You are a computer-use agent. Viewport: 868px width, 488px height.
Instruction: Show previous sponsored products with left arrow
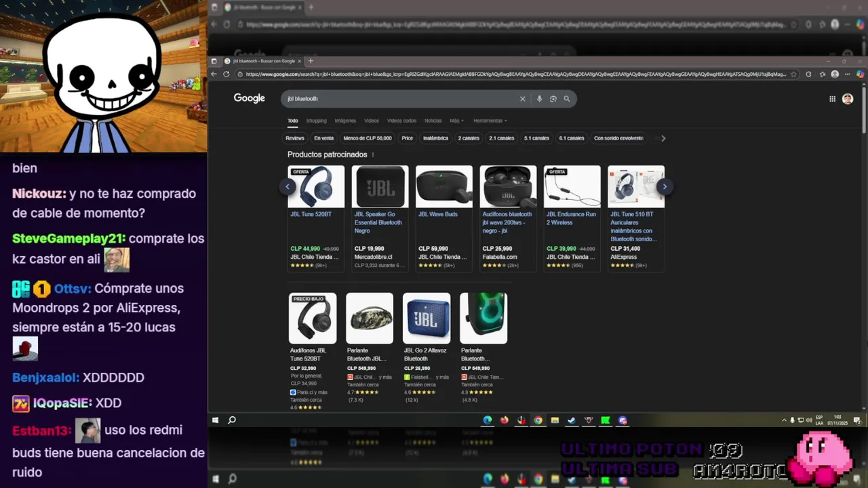(288, 186)
